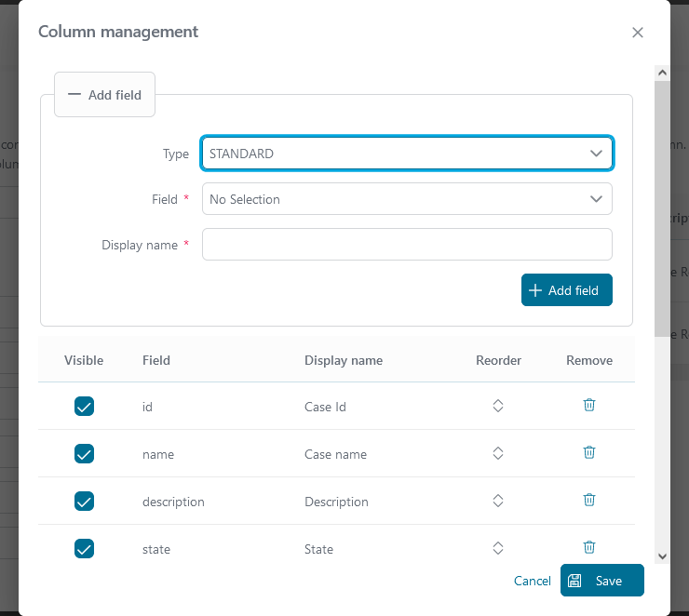Uncheck visibility for state field
The height and width of the screenshot is (616, 689).
point(84,548)
